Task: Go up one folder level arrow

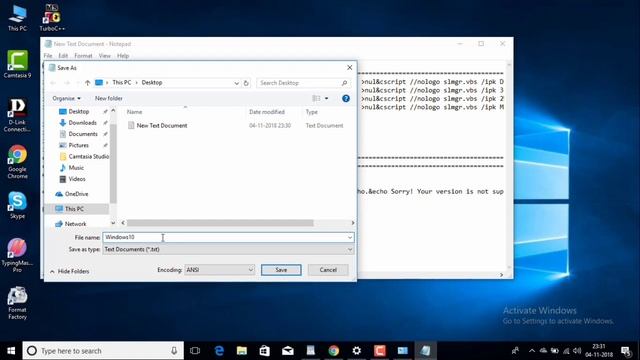Action: point(87,83)
